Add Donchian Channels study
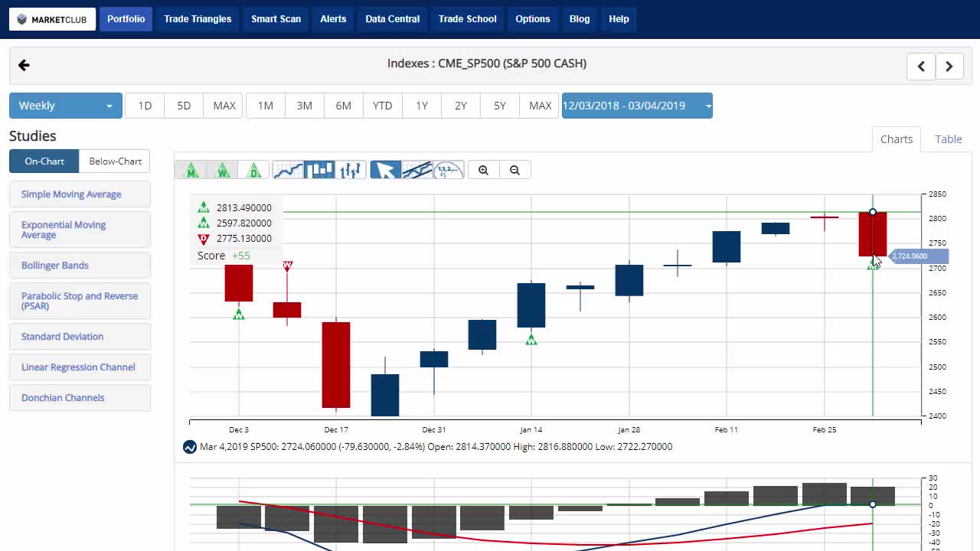Screen dimensions: 980x551 point(80,398)
